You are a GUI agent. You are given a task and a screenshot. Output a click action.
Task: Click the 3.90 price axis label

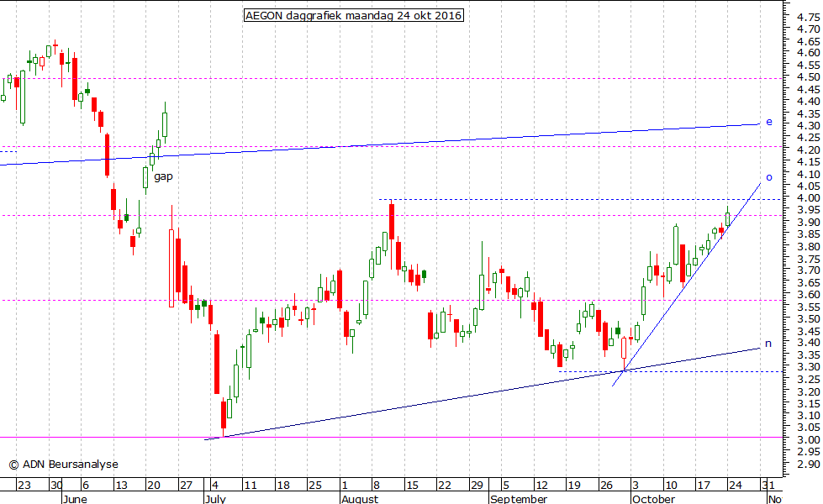coord(809,222)
